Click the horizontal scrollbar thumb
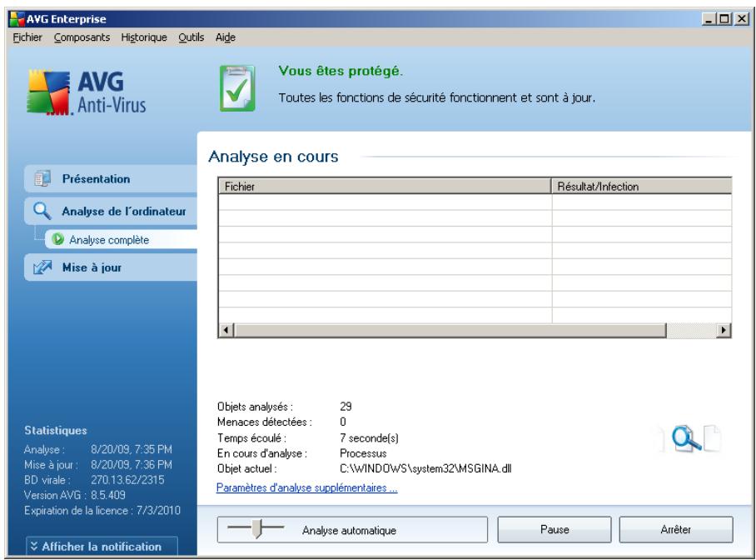The height and width of the screenshot is (560, 756). 450,330
